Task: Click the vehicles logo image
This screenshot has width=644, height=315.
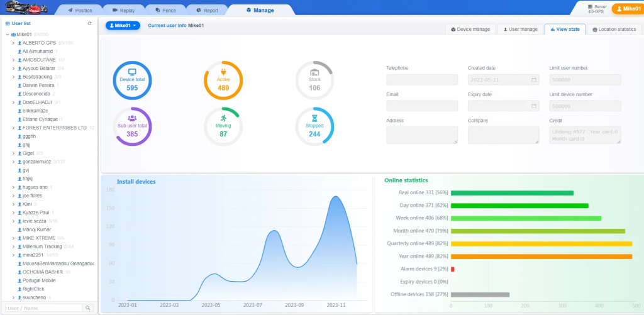Action: 26,7
